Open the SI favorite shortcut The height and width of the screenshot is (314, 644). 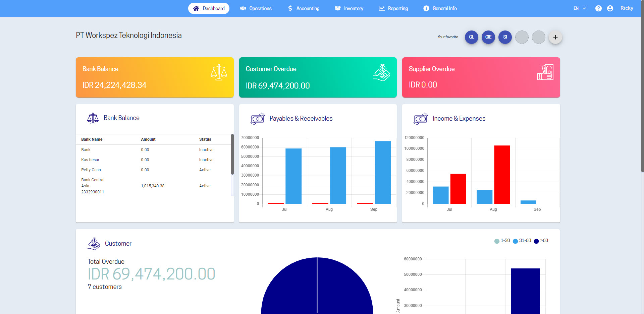coord(505,37)
